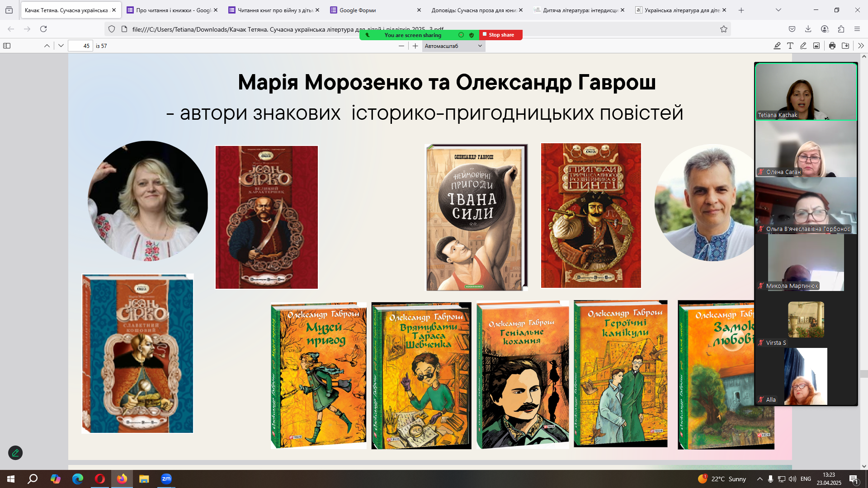Save the PDF with the toolbar download icon
This screenshot has height=488, width=868.
pyautogui.click(x=845, y=46)
